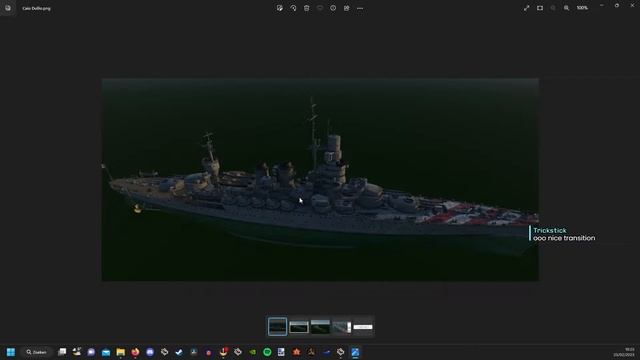Close the Photos window
640x360 pixels.
click(x=632, y=6)
